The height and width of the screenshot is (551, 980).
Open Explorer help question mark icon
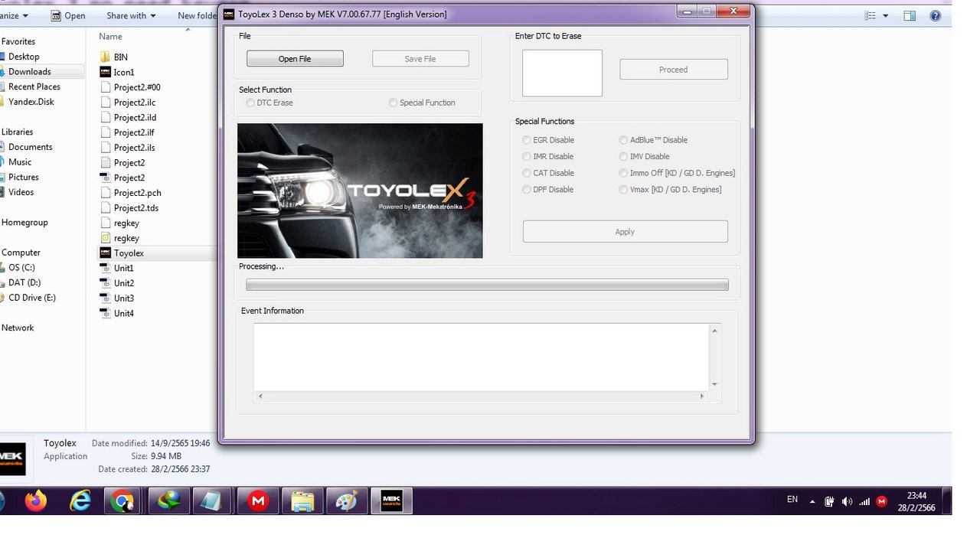pos(935,15)
